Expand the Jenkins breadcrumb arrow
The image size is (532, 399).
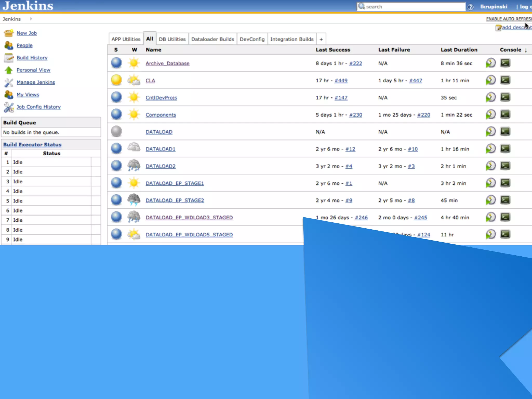(x=31, y=19)
